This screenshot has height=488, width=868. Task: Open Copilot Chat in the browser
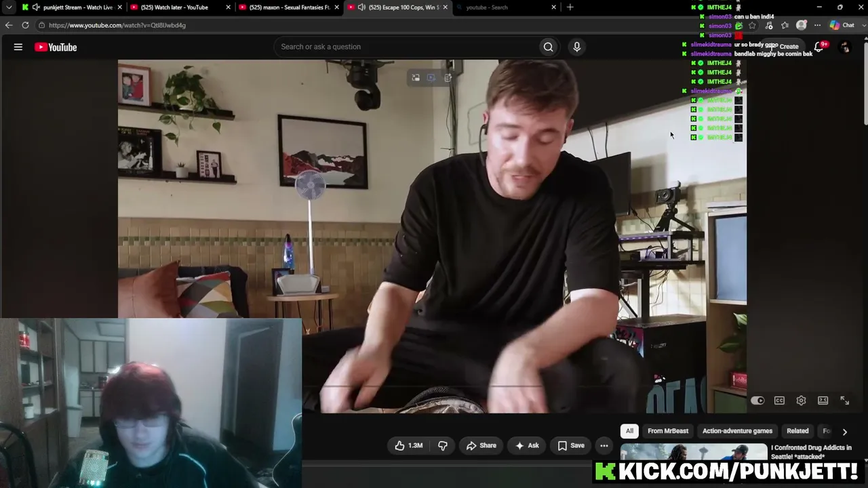click(x=842, y=25)
